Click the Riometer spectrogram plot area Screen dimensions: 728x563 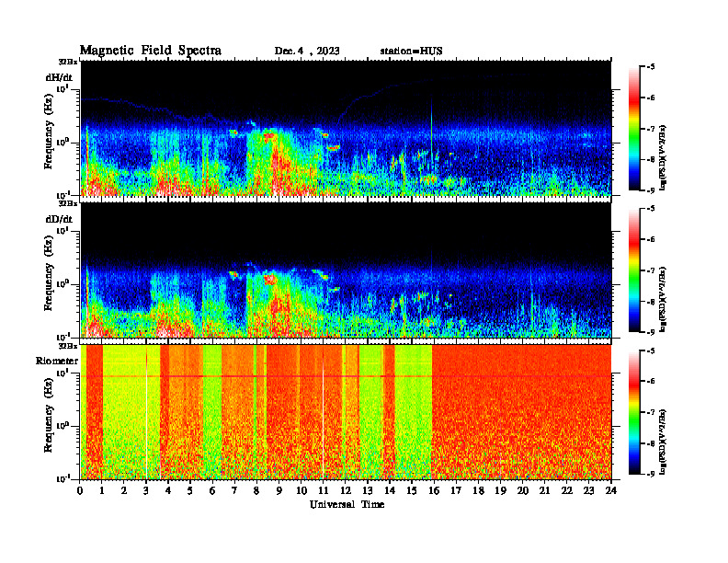pyautogui.click(x=346, y=412)
